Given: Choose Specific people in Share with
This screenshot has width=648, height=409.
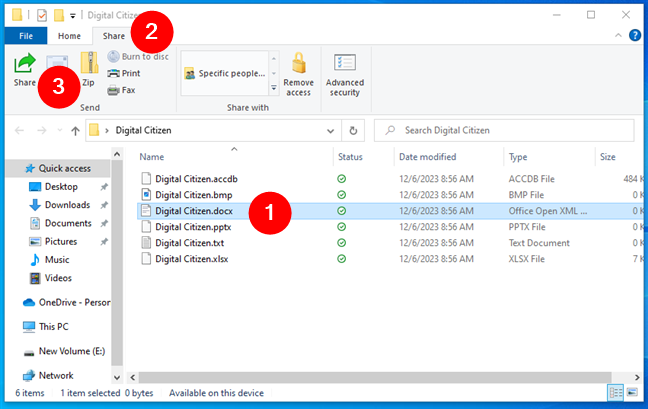Looking at the screenshot, I should [225, 74].
